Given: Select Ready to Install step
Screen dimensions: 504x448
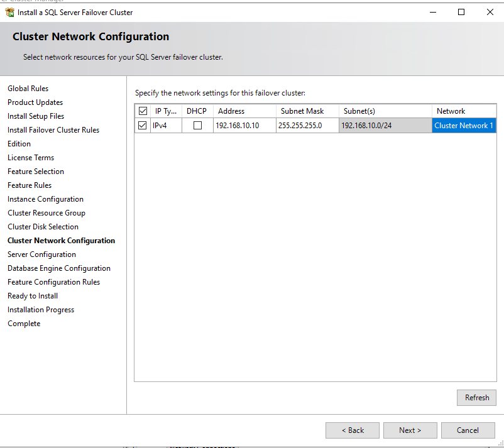Looking at the screenshot, I should coord(33,296).
